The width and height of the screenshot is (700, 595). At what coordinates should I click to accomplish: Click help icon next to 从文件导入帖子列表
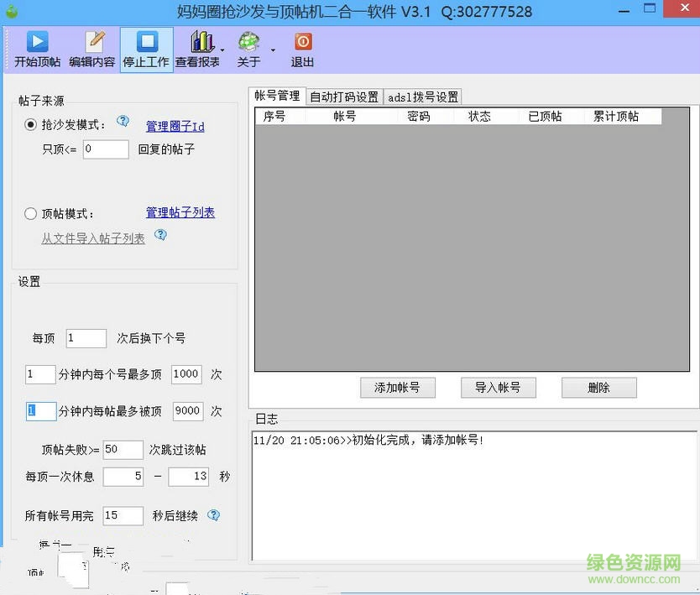[159, 235]
